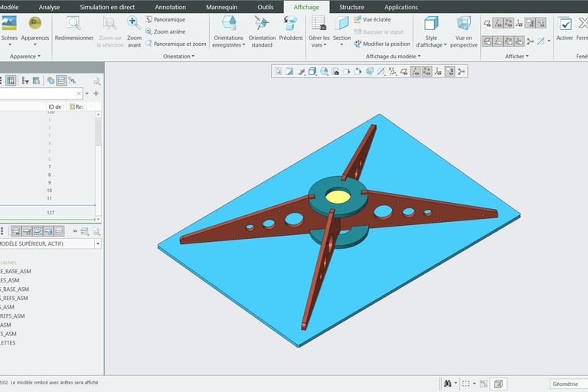Select the LETTES layer row

coord(8,343)
